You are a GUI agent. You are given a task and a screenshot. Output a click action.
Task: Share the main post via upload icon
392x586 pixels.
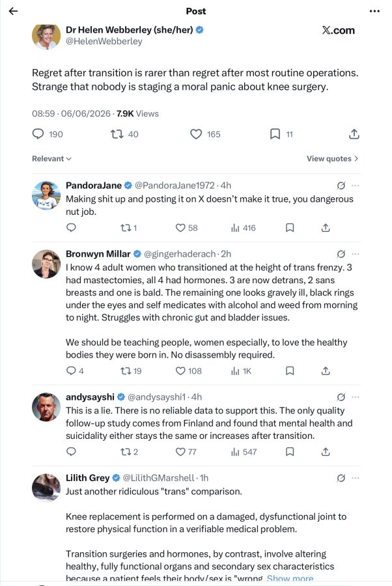pyautogui.click(x=354, y=133)
